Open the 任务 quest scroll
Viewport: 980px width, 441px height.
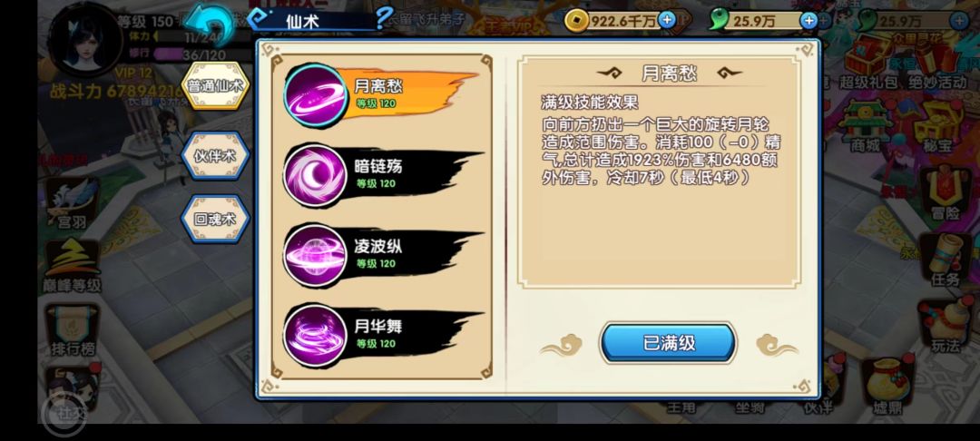(x=946, y=260)
